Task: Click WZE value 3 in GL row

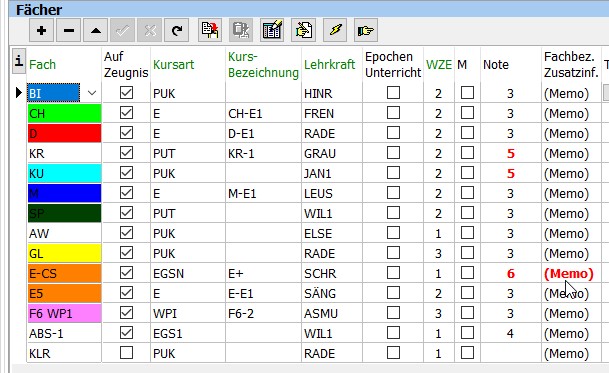Action: click(438, 254)
